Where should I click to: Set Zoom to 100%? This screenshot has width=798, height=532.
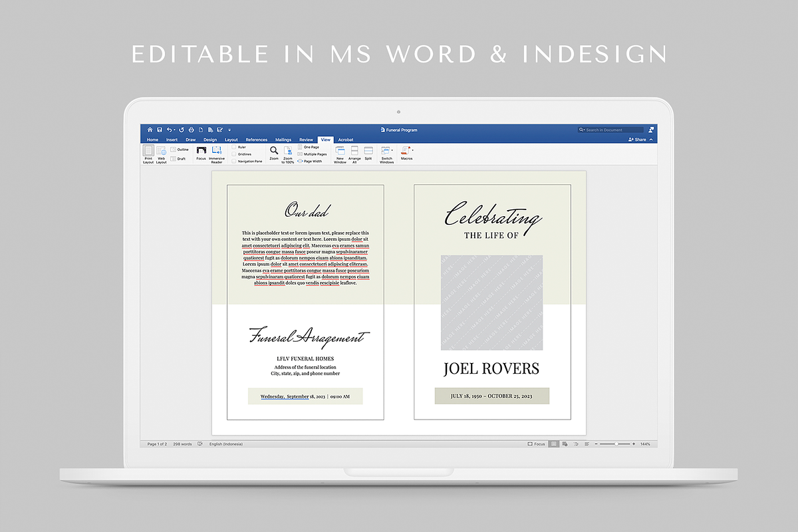(288, 155)
